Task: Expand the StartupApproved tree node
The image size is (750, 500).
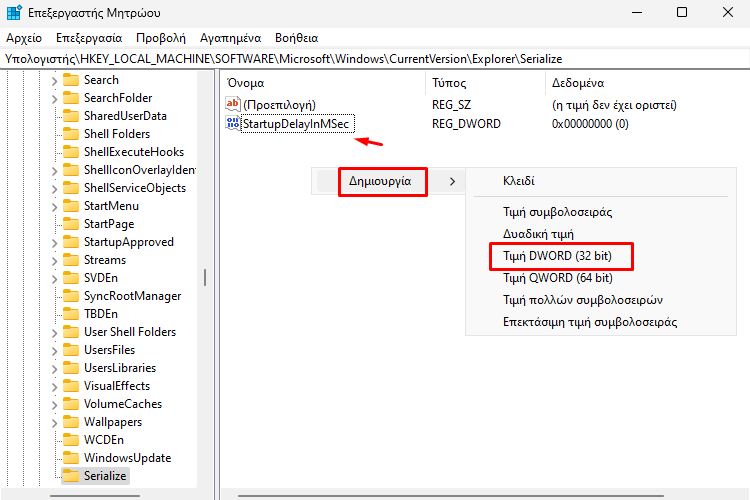Action: pyautogui.click(x=54, y=243)
